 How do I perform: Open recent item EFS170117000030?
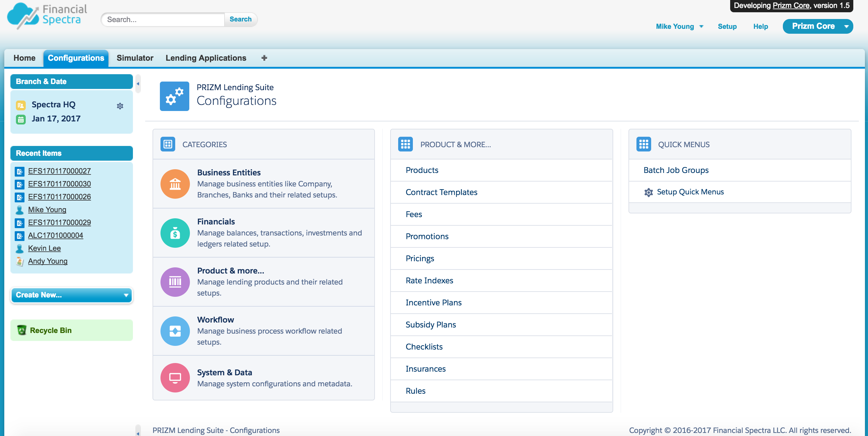[59, 184]
